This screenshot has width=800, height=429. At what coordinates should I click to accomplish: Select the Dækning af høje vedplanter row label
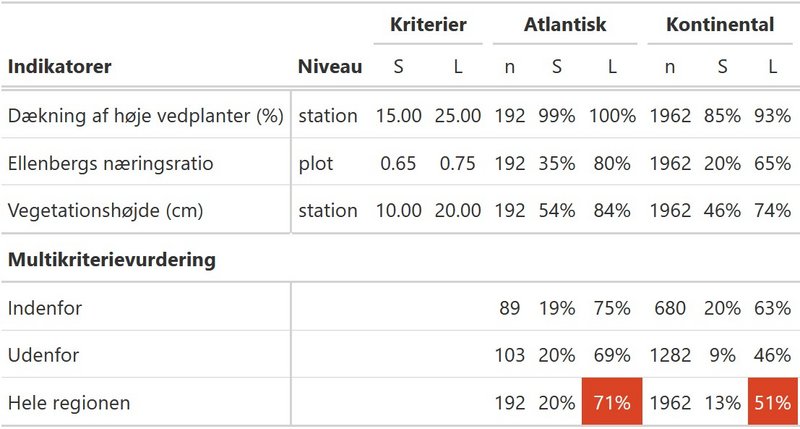145,116
